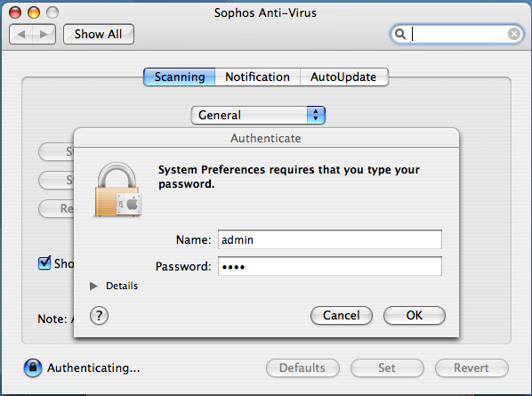Click the padlock image in Authenticate dialog
Image resolution: width=532 pixels, height=396 pixels.
117,190
